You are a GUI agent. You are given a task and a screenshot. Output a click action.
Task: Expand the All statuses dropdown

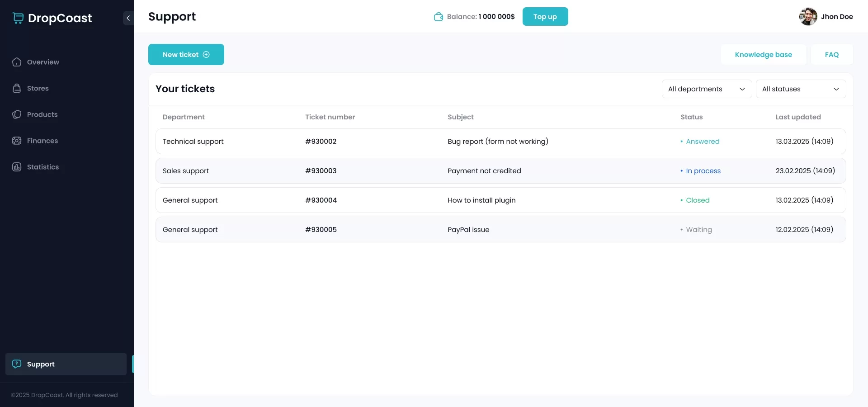pos(800,89)
